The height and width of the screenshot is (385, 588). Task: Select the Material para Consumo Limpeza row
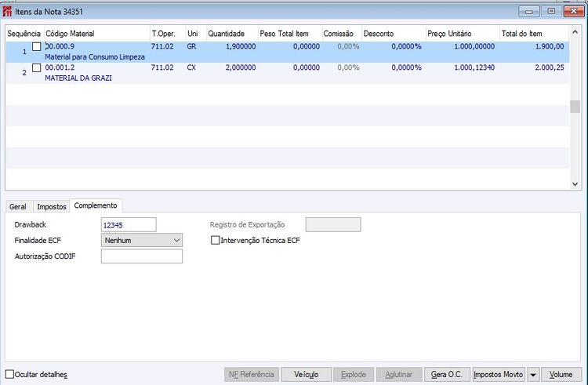[x=287, y=52]
